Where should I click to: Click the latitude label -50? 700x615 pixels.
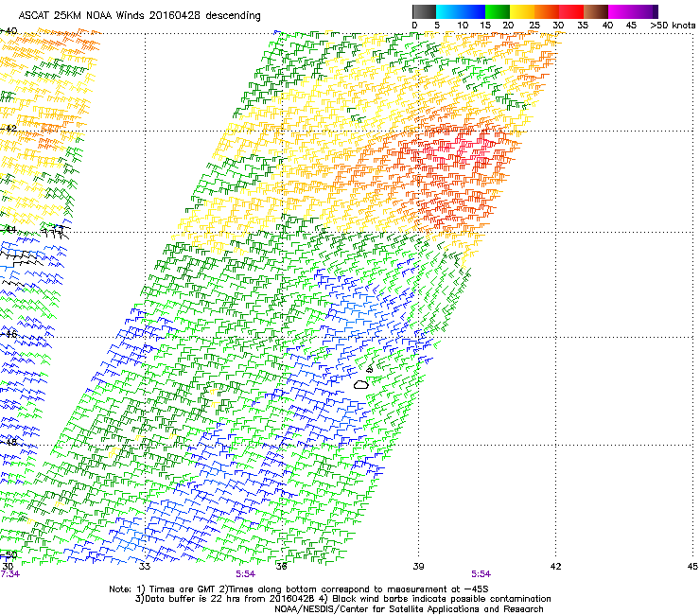point(9,555)
